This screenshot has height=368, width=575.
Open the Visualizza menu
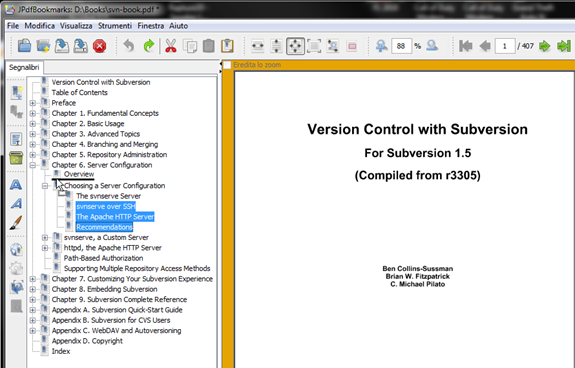[x=76, y=26]
